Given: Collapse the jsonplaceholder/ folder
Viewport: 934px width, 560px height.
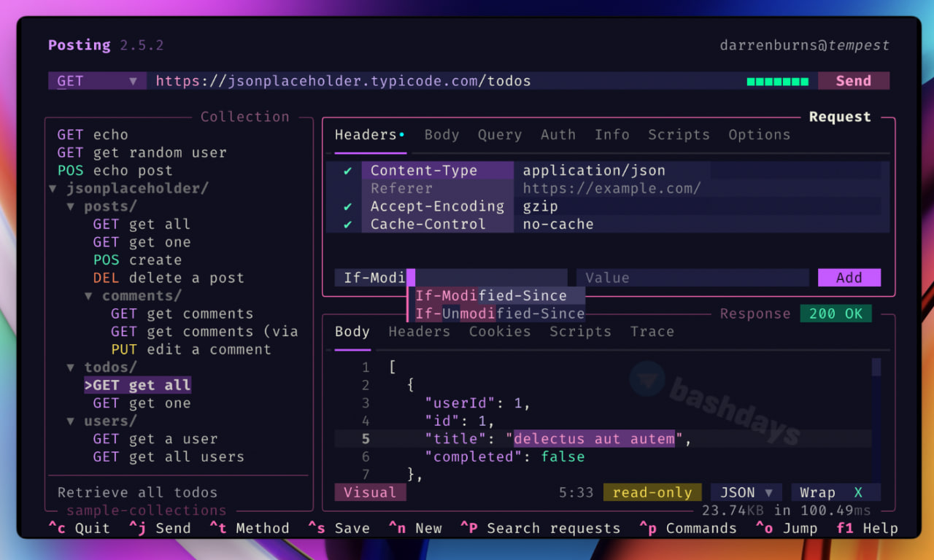Looking at the screenshot, I should (53, 189).
